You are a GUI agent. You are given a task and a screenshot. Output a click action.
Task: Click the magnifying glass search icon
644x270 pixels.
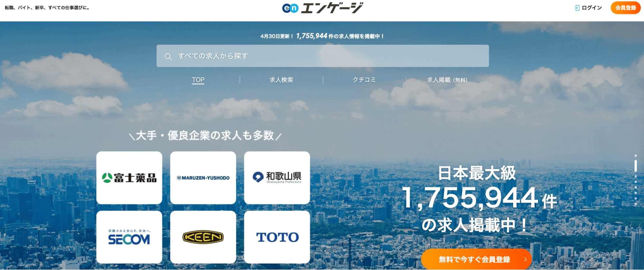coord(168,57)
